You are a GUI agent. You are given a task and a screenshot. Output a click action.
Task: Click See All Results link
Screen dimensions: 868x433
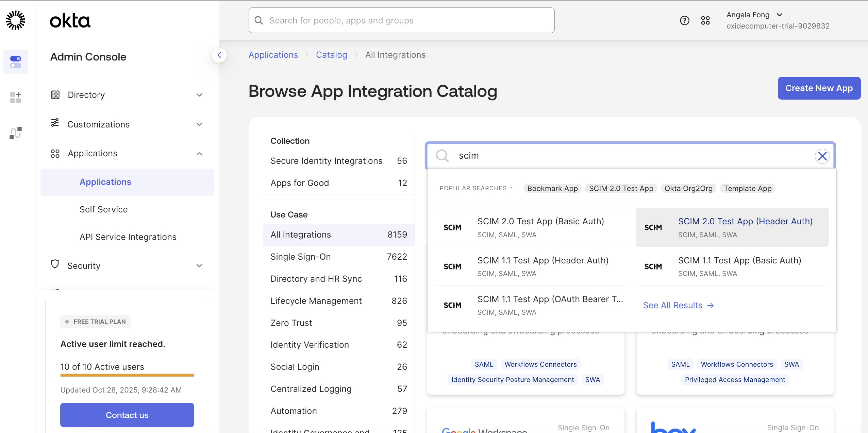click(x=679, y=305)
